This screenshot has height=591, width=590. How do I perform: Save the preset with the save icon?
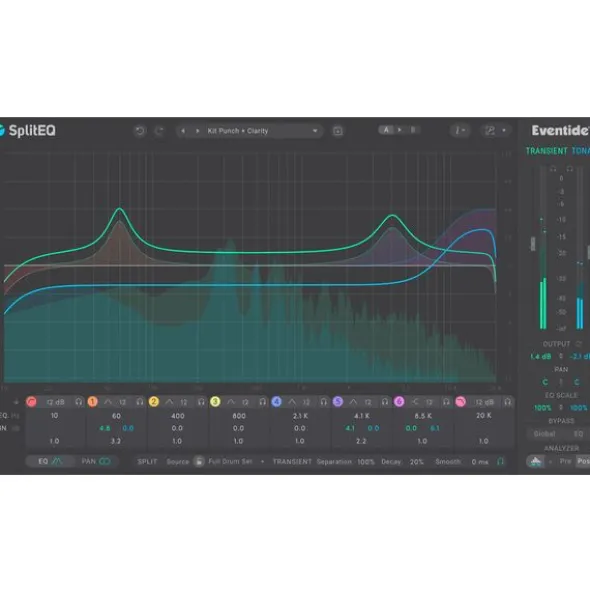[x=338, y=131]
